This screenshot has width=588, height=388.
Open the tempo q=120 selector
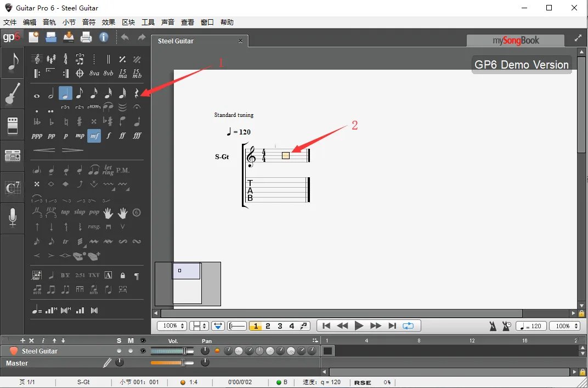(x=530, y=325)
